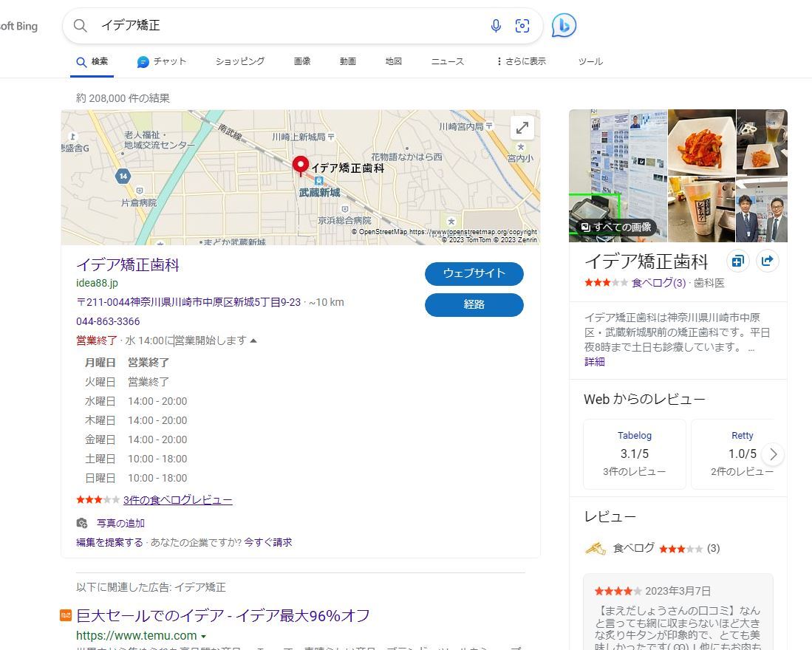Screen dimensions: 812x650
Task: Expand the map with fullscreen arrow icon
Action: click(x=522, y=127)
